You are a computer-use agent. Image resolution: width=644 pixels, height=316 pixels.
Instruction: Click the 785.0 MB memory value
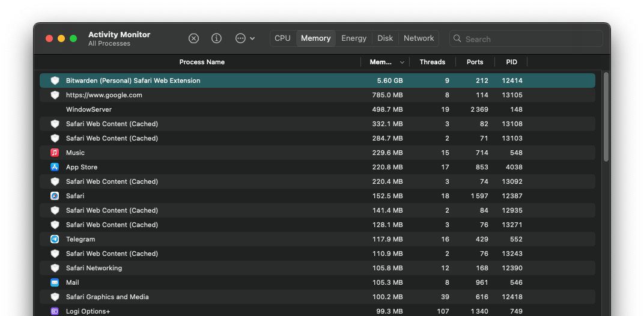point(387,95)
